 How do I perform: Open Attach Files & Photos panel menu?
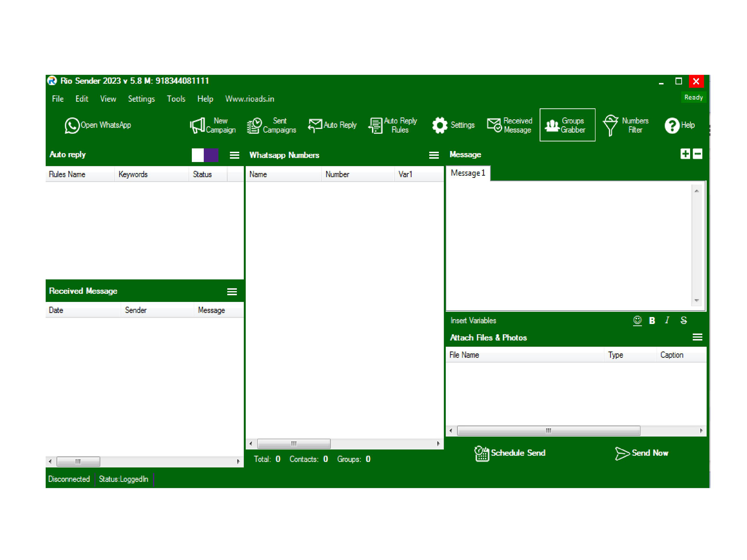pos(697,337)
